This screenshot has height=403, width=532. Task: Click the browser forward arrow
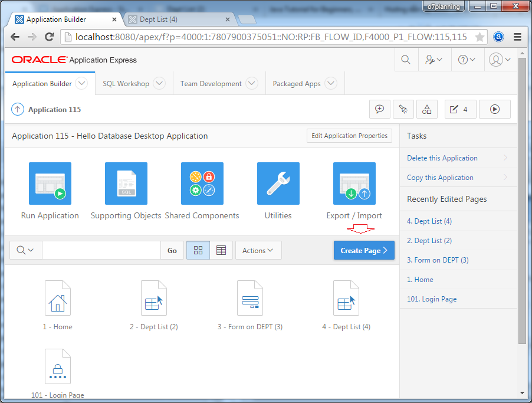pyautogui.click(x=32, y=37)
